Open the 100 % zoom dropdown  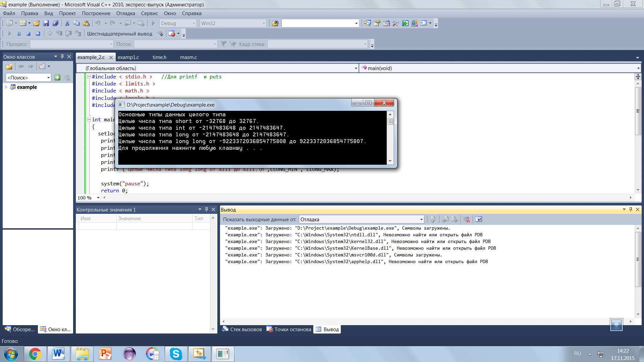coord(98,198)
